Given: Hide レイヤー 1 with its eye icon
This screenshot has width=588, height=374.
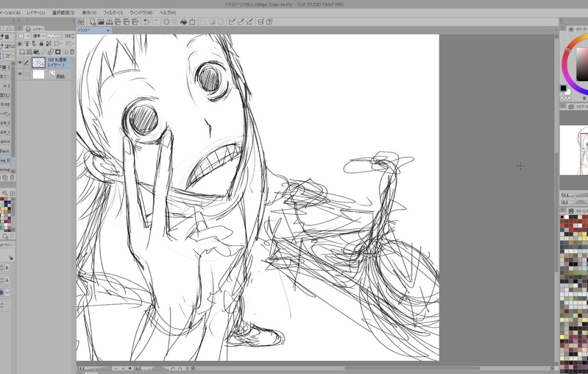Looking at the screenshot, I should point(20,63).
